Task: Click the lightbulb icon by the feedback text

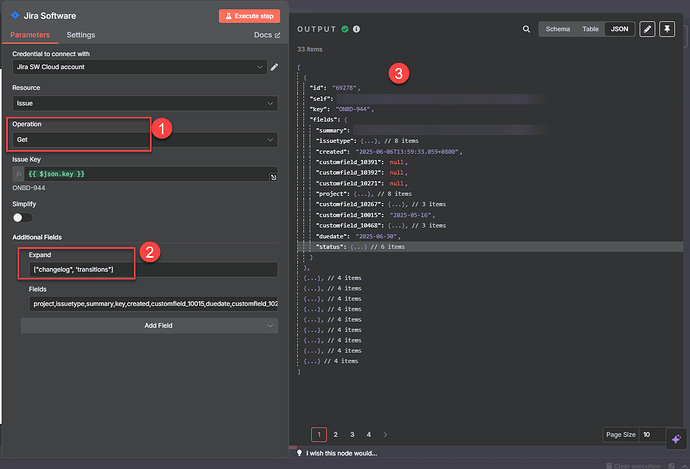Action: pyautogui.click(x=299, y=453)
